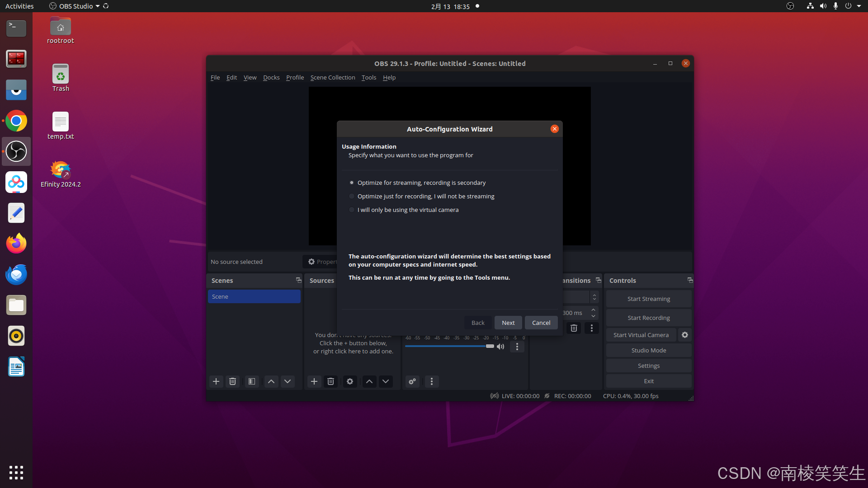Open source properties gear icon
The image size is (868, 488).
[349, 381]
